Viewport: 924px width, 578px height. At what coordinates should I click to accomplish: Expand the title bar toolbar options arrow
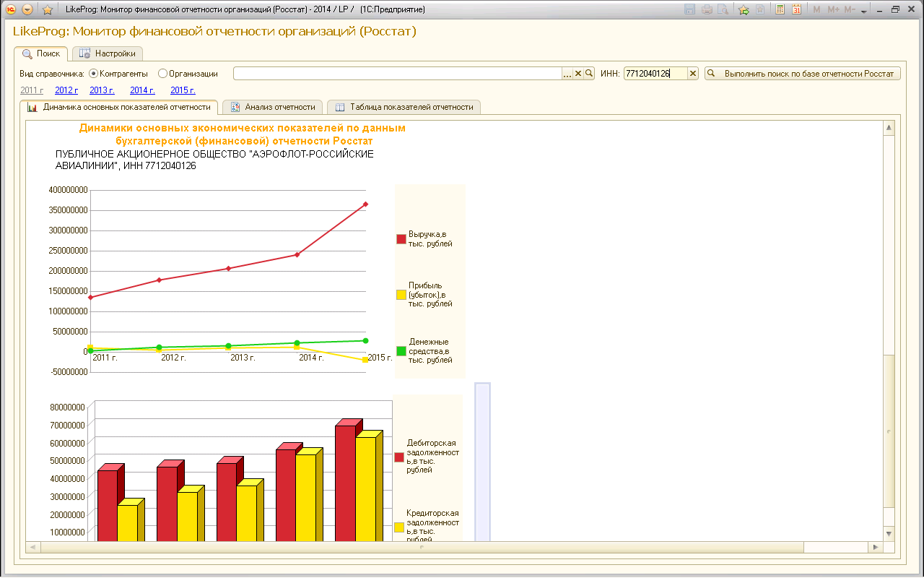click(x=864, y=11)
